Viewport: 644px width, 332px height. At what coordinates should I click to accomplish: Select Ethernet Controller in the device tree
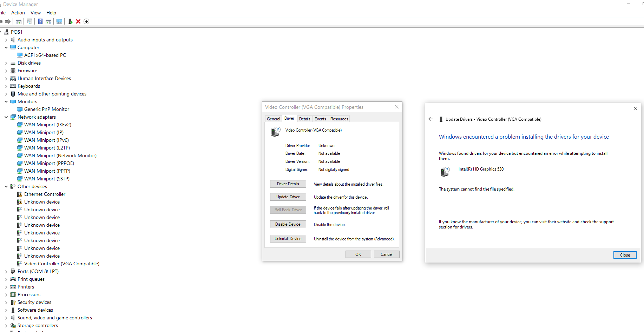tap(45, 194)
